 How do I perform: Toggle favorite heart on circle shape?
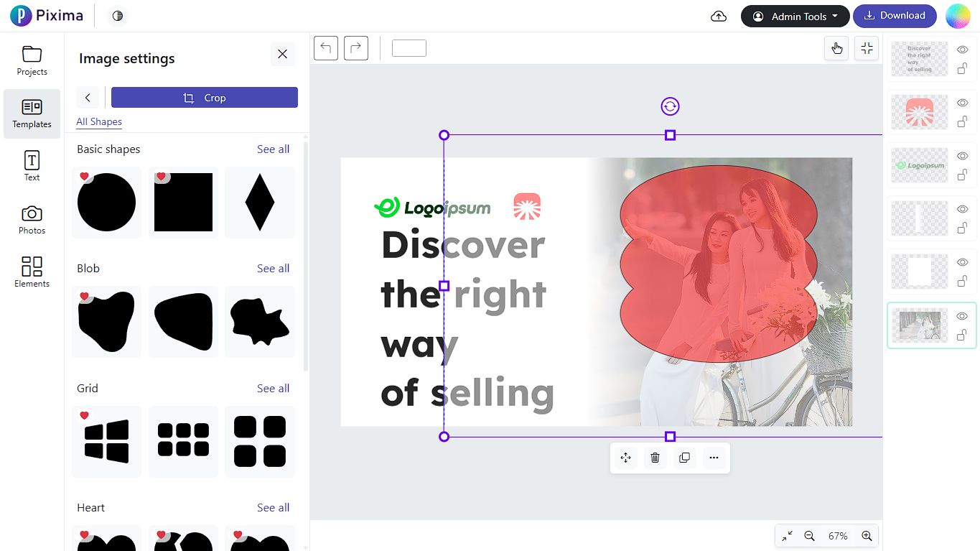[x=84, y=176]
